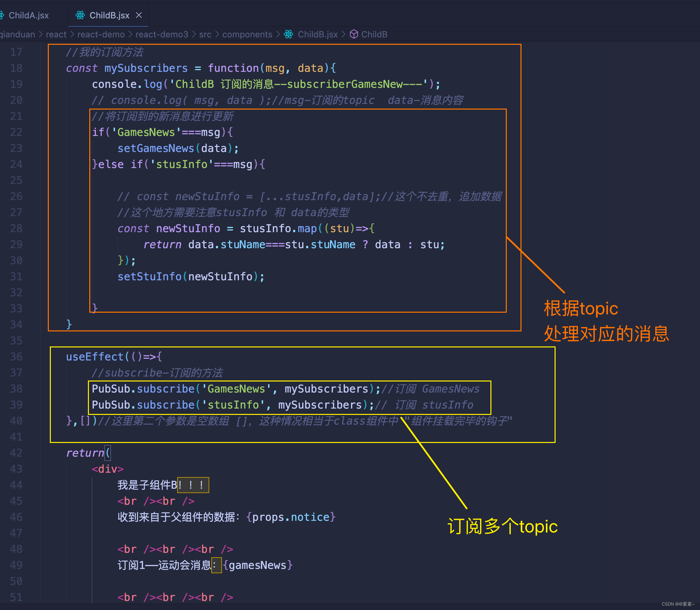Open the react-demo3 breadcrumb segment

162,34
